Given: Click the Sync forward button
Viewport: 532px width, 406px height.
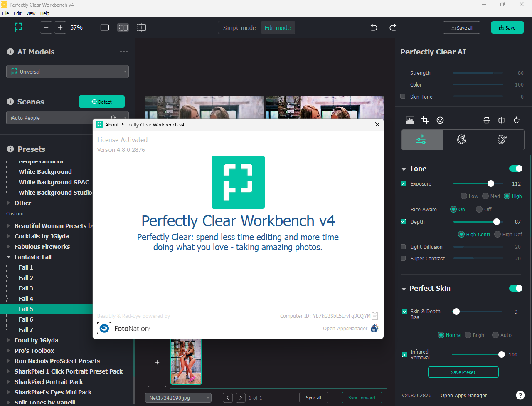Looking at the screenshot, I should coord(362,398).
